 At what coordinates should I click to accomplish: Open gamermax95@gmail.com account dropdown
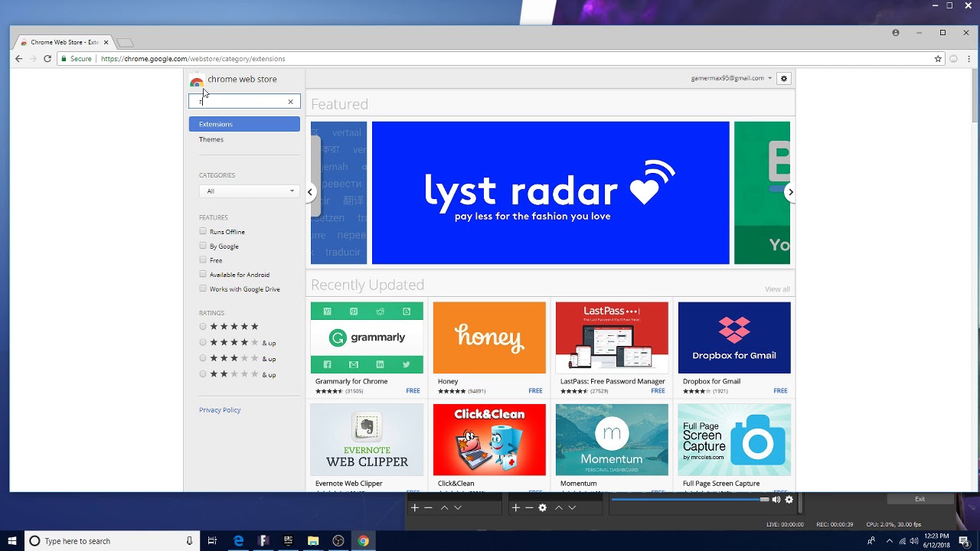[x=731, y=78]
